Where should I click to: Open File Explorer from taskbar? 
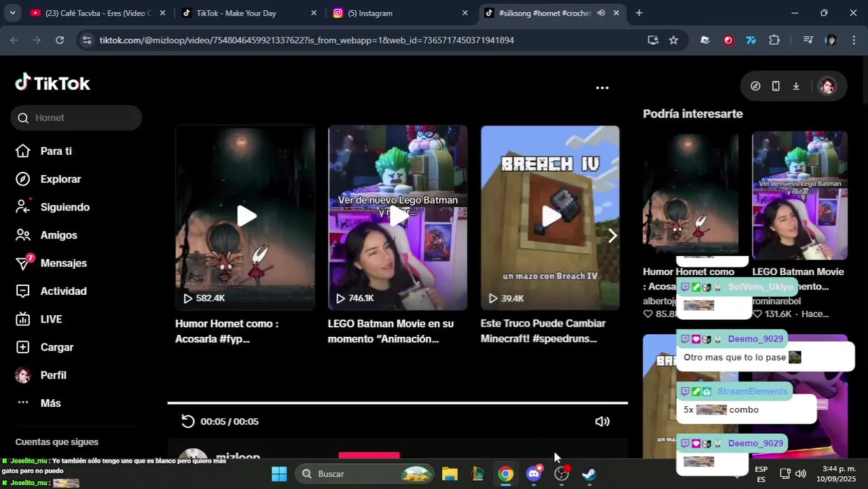(x=450, y=473)
